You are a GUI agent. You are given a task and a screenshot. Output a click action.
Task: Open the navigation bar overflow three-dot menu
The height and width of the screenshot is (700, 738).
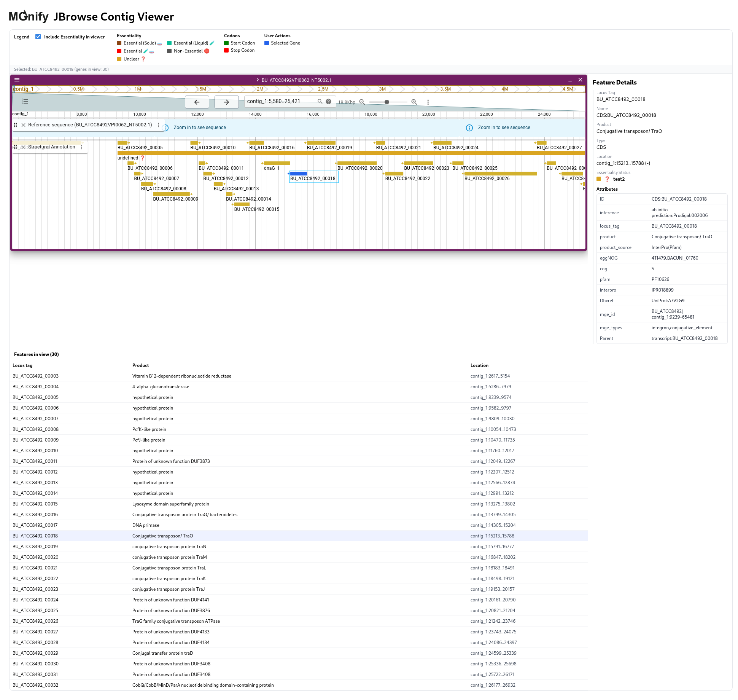(x=428, y=102)
